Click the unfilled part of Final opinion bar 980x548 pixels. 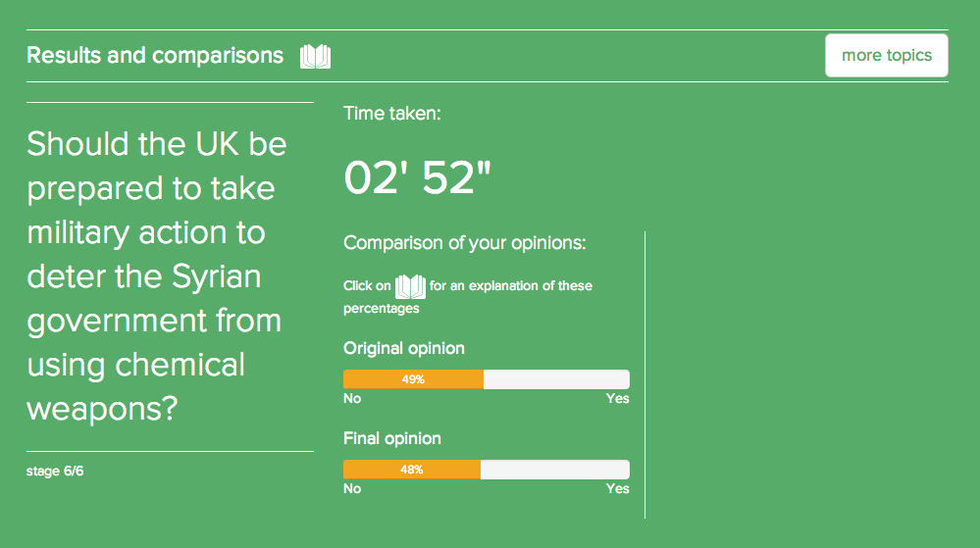(554, 470)
